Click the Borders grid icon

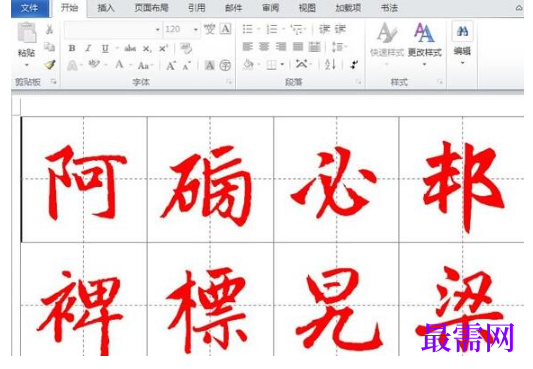pos(271,65)
